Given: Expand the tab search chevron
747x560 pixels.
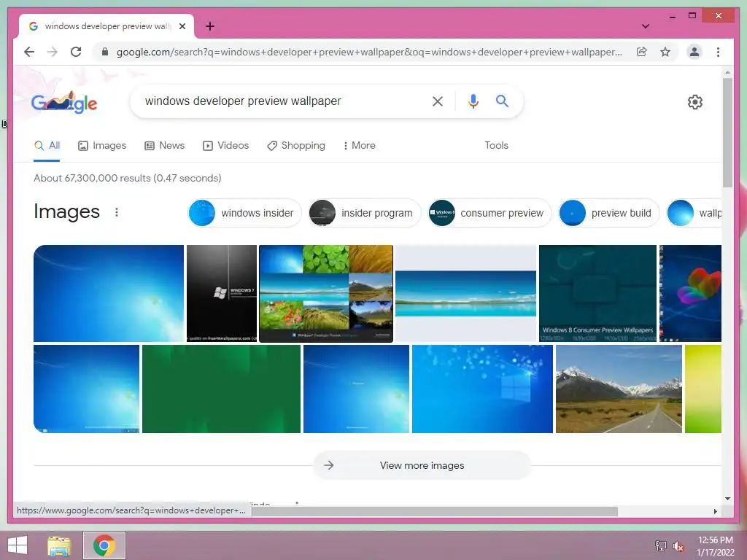Looking at the screenshot, I should (646, 26).
